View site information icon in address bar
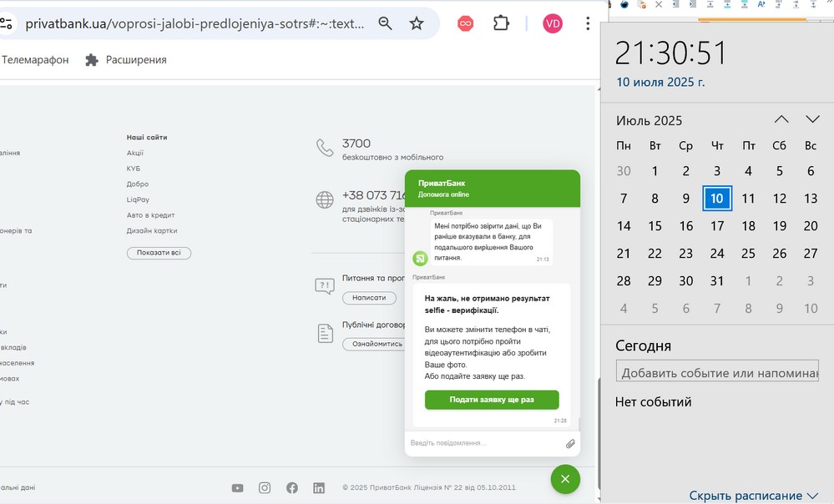This screenshot has width=834, height=504. [7, 23]
